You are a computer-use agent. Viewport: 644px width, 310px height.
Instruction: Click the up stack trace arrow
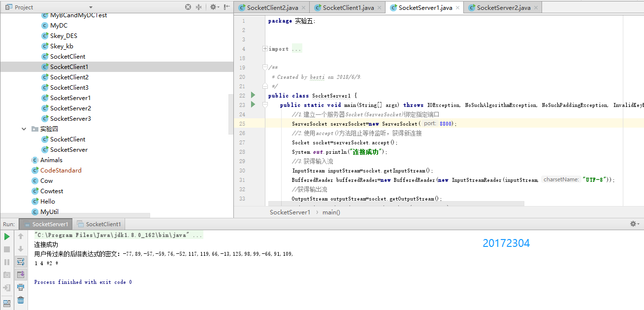click(21, 237)
